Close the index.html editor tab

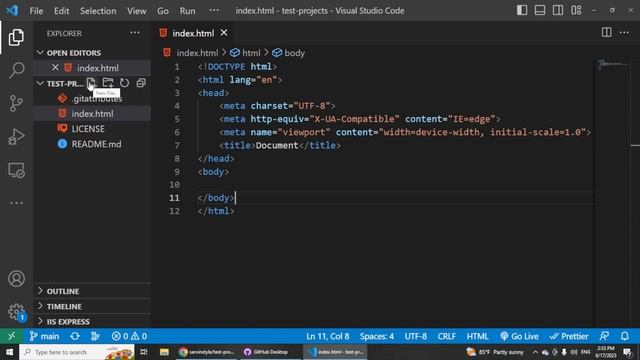(224, 33)
